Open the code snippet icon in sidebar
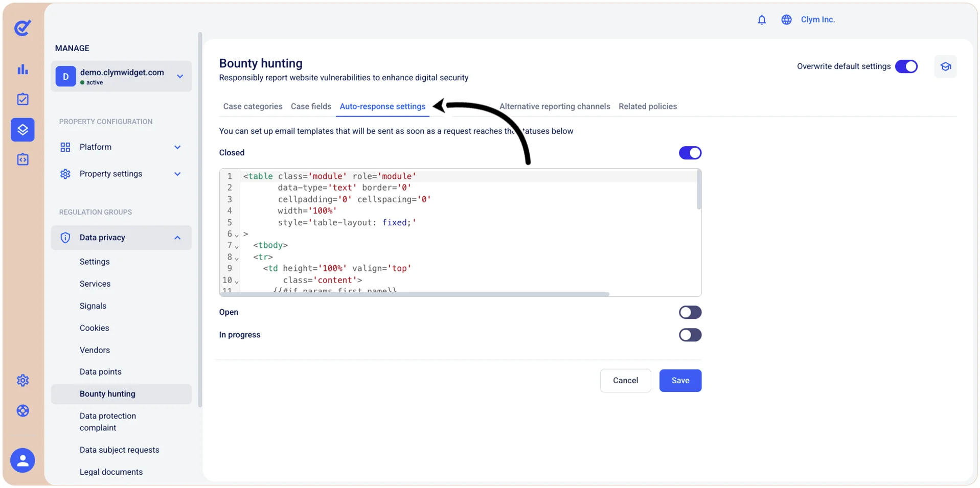980x488 pixels. (22, 159)
